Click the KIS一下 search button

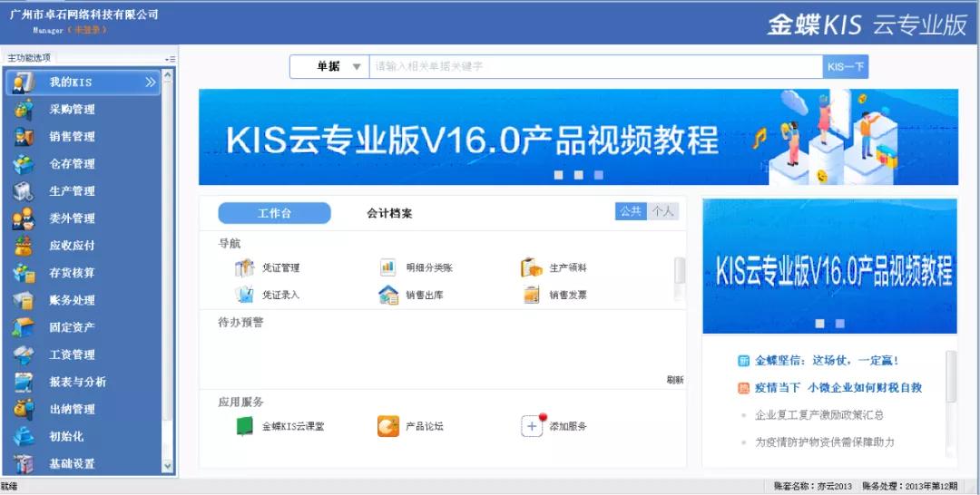[846, 67]
